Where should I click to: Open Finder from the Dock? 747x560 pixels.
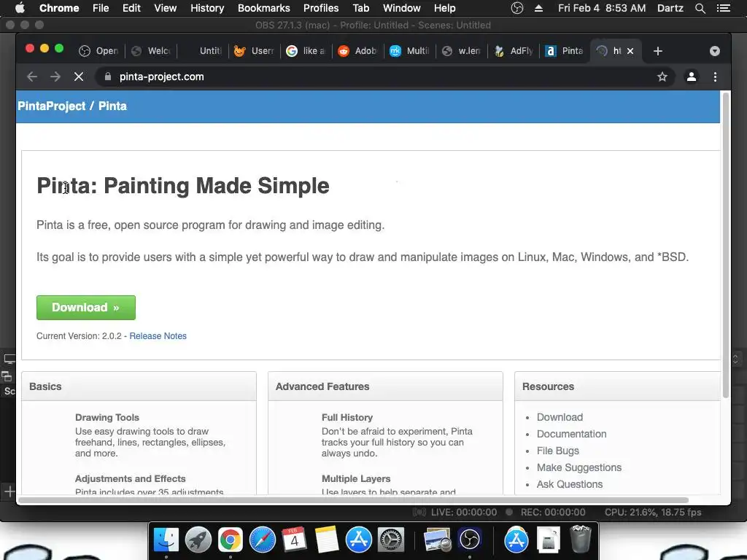click(x=166, y=540)
